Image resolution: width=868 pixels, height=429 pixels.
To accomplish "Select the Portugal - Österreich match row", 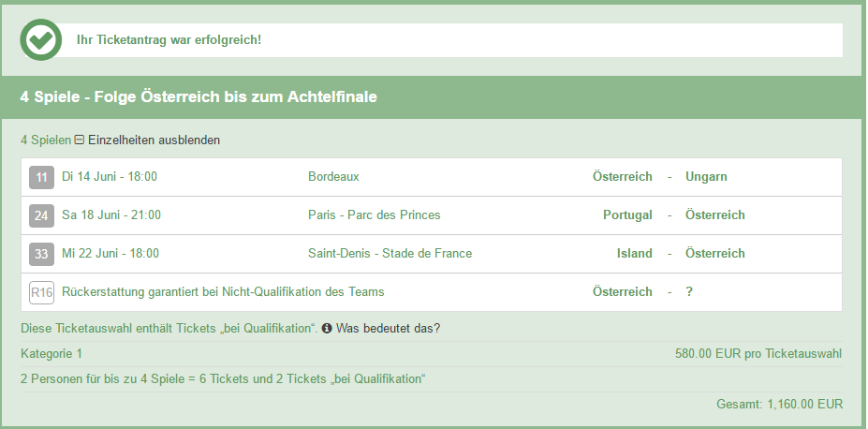I will (x=432, y=215).
